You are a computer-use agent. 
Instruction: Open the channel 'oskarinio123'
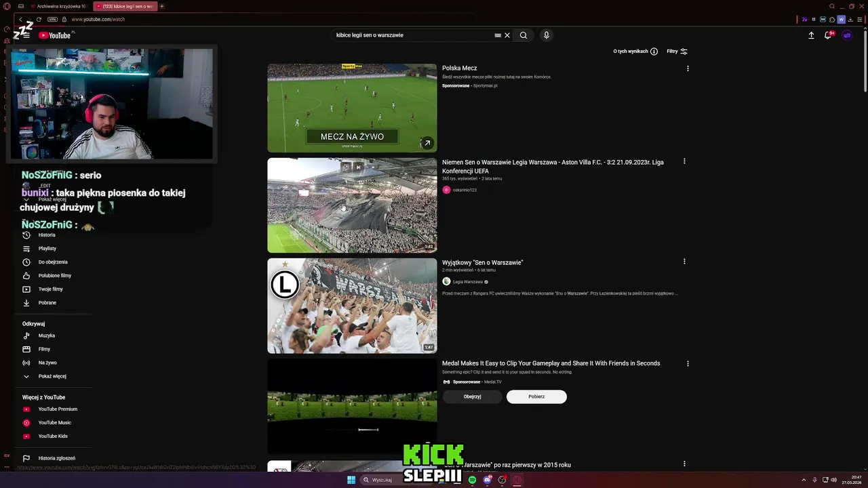[x=465, y=190]
